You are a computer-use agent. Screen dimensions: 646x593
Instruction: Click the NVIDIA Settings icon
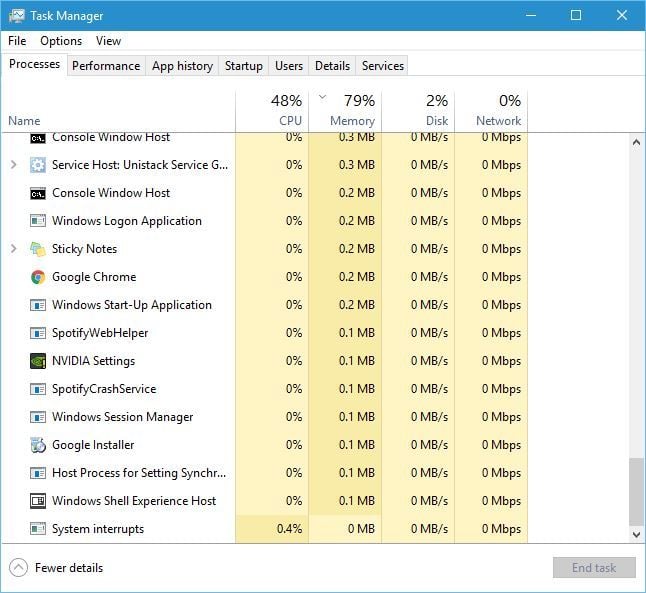click(38, 361)
